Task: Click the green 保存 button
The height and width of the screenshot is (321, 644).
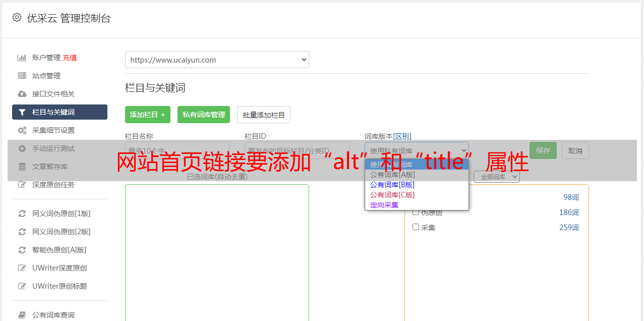Action: (x=543, y=150)
